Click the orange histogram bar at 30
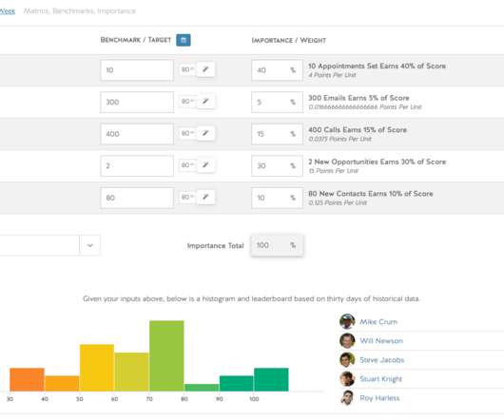This screenshot has height=420, width=504. [x=27, y=379]
